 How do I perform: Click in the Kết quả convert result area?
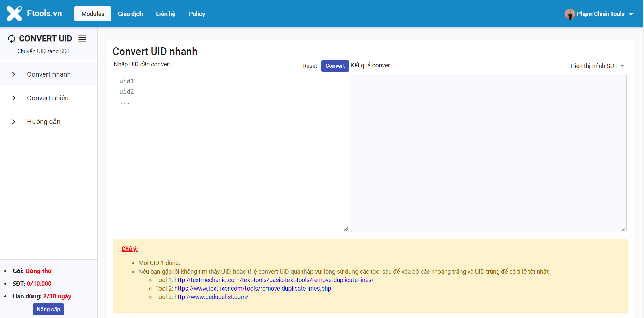pos(489,153)
